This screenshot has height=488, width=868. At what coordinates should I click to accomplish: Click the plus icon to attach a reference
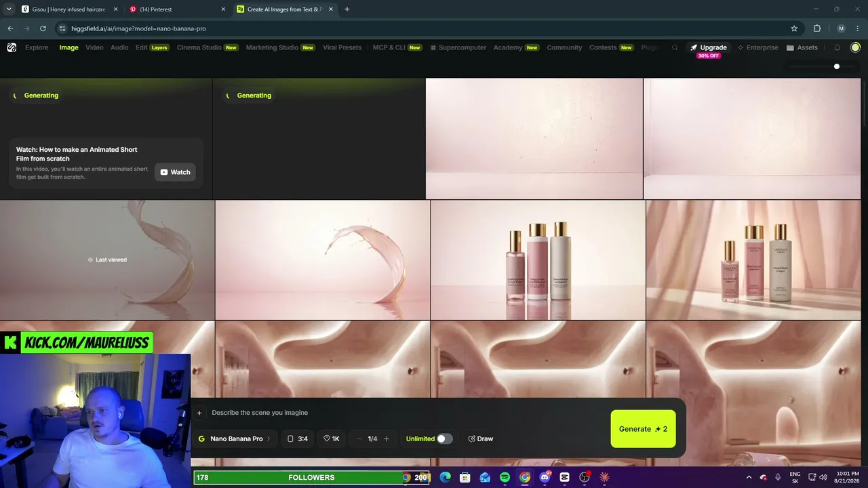(x=199, y=413)
